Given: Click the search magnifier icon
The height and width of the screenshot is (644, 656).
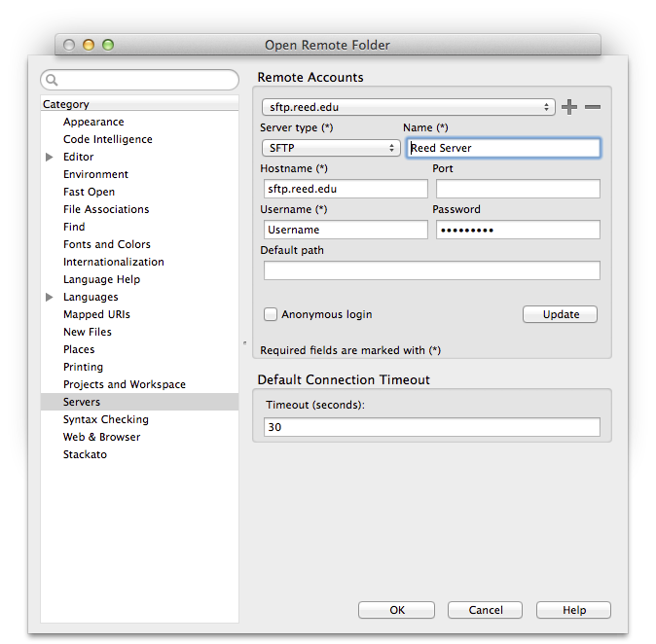Looking at the screenshot, I should pyautogui.click(x=53, y=81).
